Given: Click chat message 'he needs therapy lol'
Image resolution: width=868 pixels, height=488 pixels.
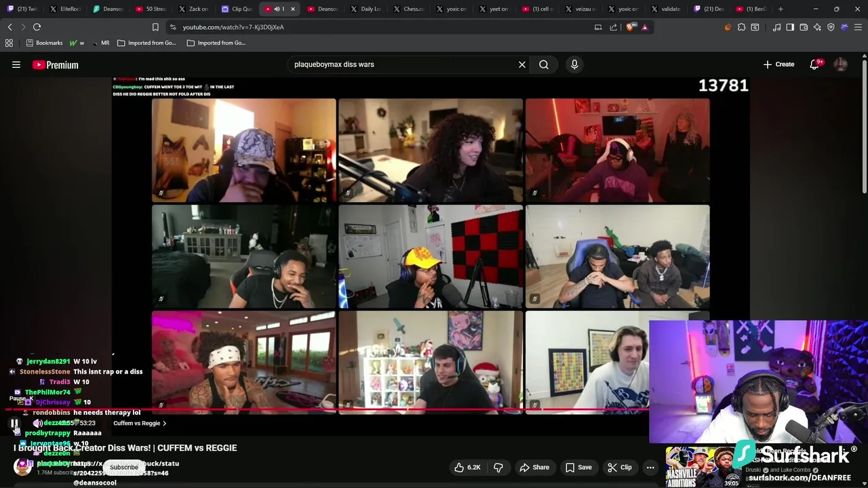Looking at the screenshot, I should pyautogui.click(x=106, y=412).
